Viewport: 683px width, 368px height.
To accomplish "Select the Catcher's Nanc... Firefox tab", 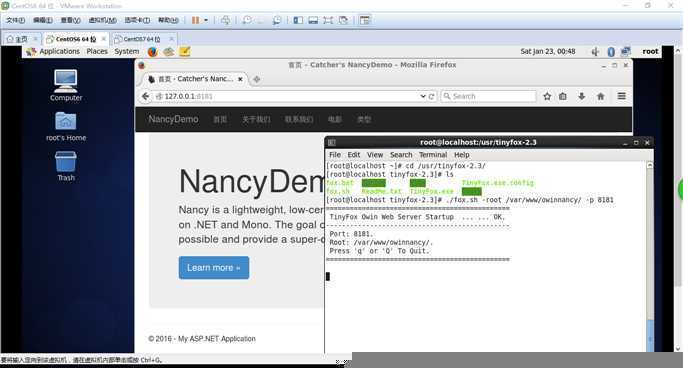I will pyautogui.click(x=194, y=79).
